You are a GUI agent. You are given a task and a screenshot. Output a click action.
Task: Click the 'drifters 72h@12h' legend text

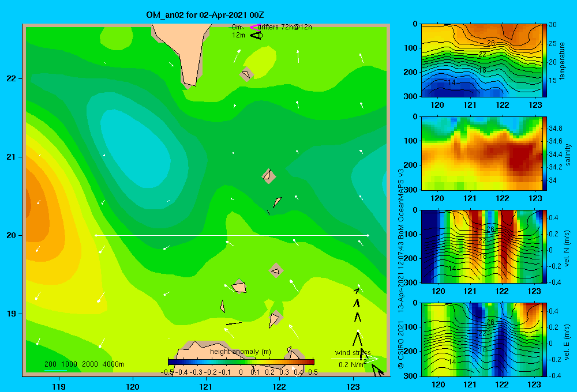[x=284, y=27]
